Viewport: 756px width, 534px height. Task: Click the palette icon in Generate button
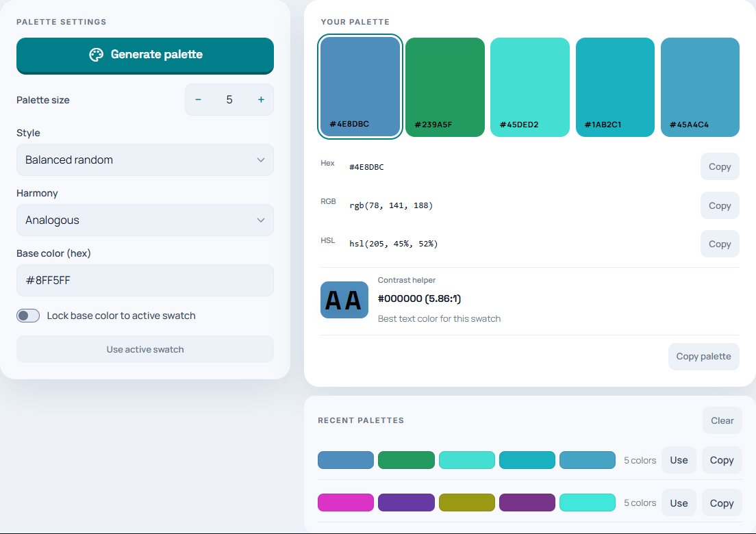tap(97, 55)
